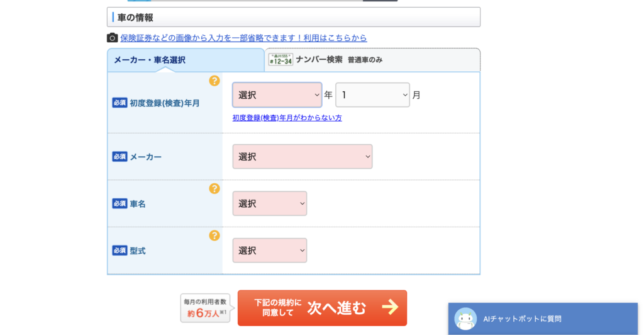Click 初度登録(検査)年月がわからない方 link
644x335 pixels.
287,118
